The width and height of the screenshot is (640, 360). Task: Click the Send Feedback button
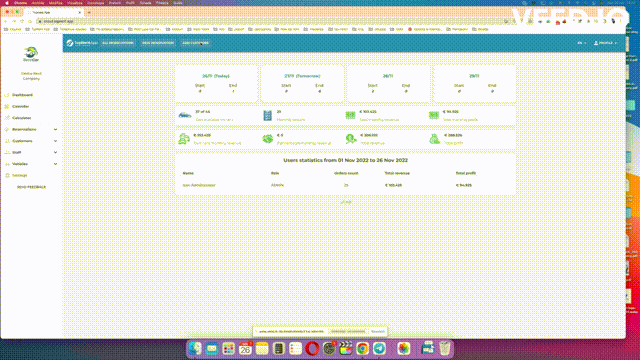[x=31, y=187]
